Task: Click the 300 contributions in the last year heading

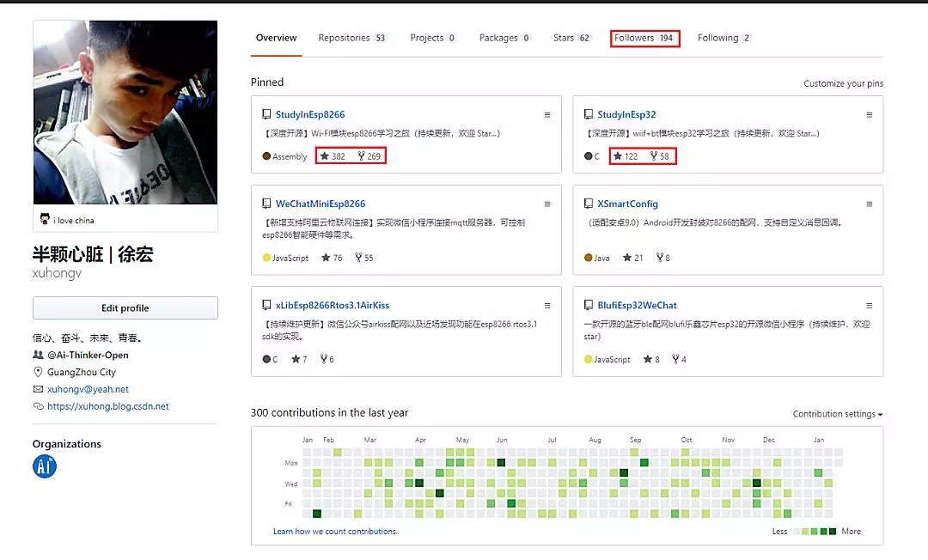Action: tap(329, 413)
